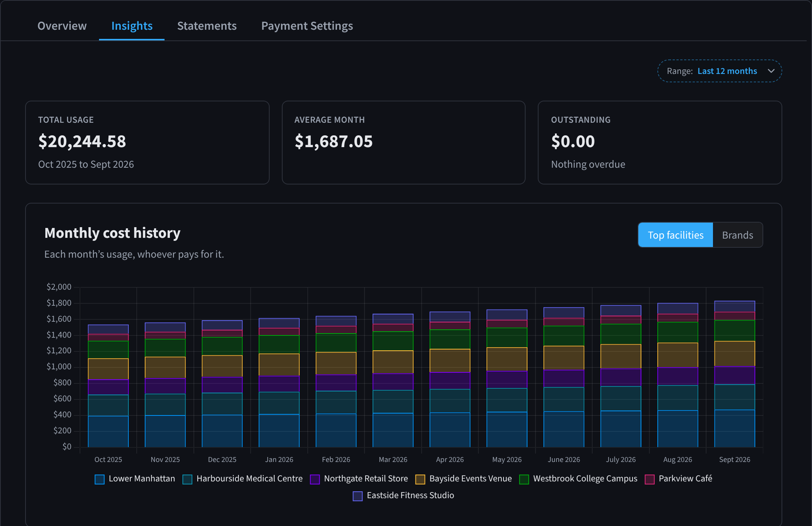
Task: Toggle Harbourside Medical Centre legend swatch
Action: point(187,479)
